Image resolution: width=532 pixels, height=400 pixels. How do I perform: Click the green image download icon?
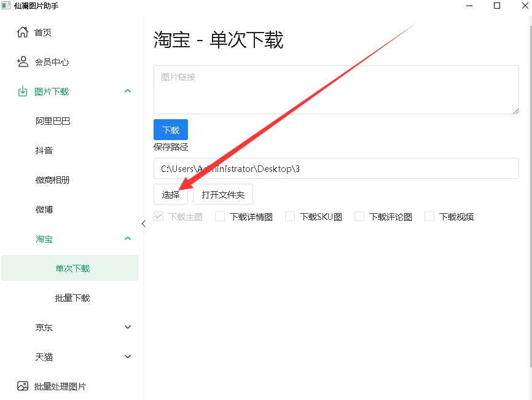23,92
